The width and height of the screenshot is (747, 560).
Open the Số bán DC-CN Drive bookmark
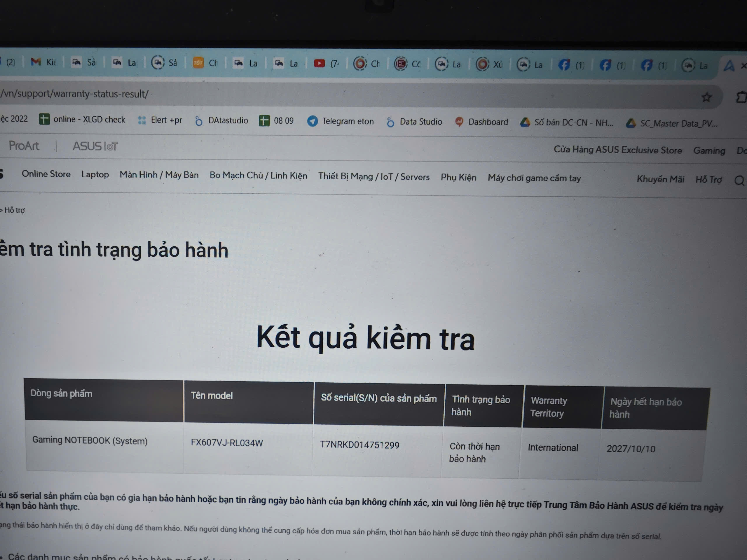pos(567,123)
